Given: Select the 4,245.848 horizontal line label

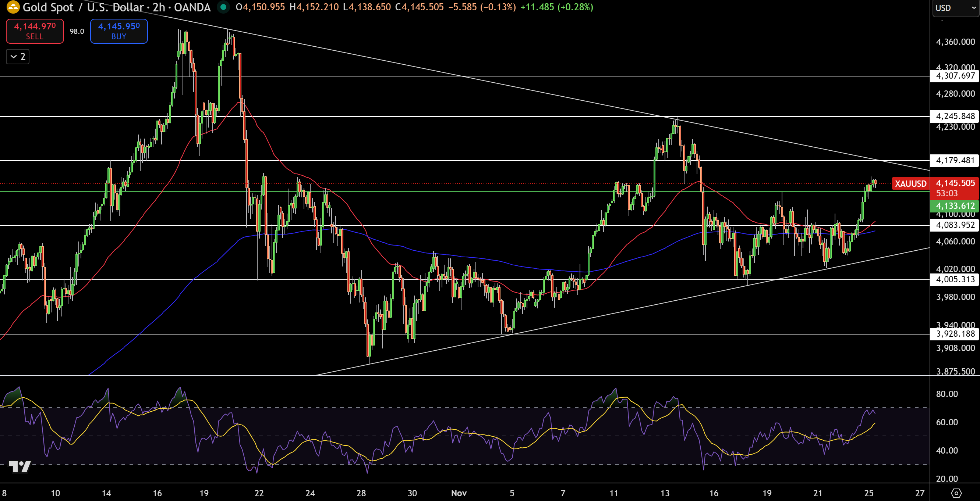Looking at the screenshot, I should (955, 116).
